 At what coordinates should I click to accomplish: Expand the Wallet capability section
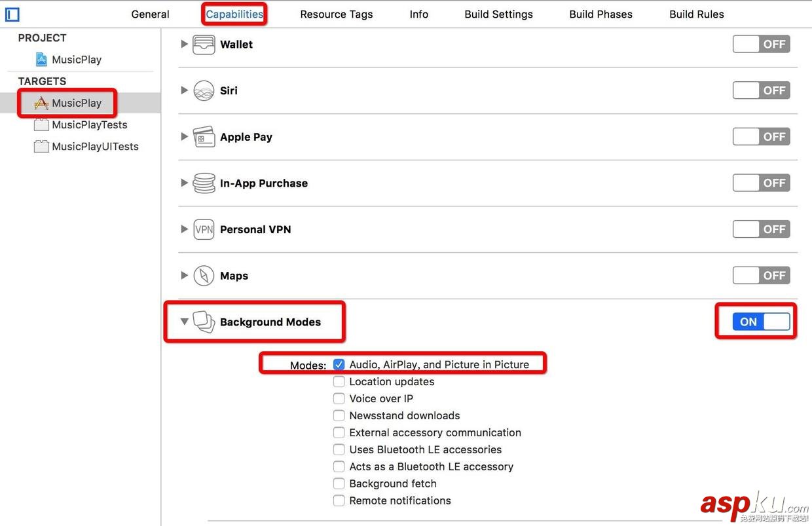(x=185, y=44)
